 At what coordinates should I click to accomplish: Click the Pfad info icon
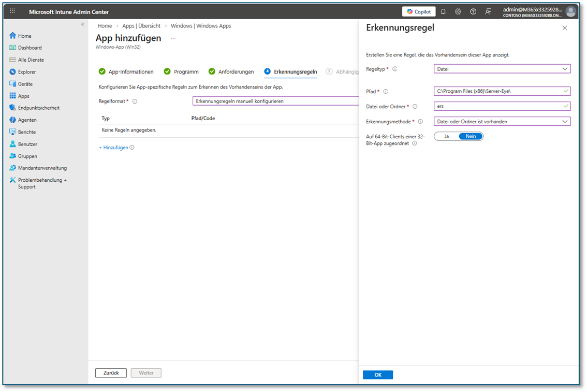pyautogui.click(x=386, y=91)
